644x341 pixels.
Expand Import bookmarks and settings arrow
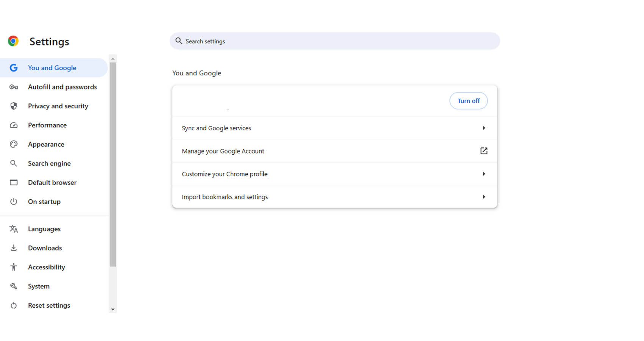click(484, 197)
